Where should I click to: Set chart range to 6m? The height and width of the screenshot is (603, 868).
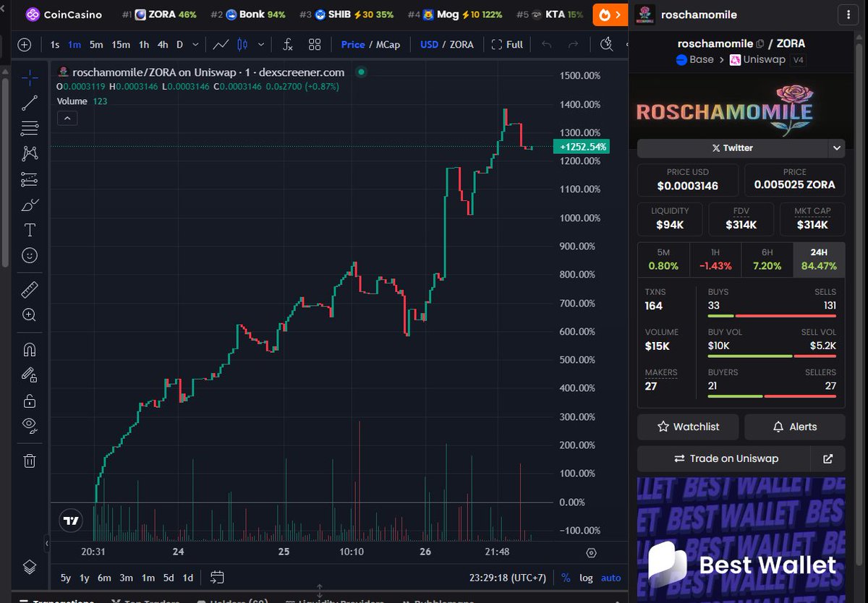pyautogui.click(x=104, y=578)
